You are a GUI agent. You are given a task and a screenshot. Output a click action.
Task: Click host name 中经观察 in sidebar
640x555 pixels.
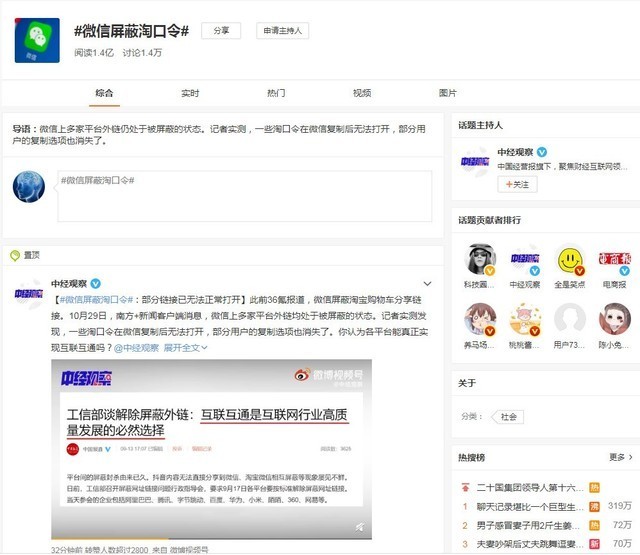pyautogui.click(x=515, y=152)
